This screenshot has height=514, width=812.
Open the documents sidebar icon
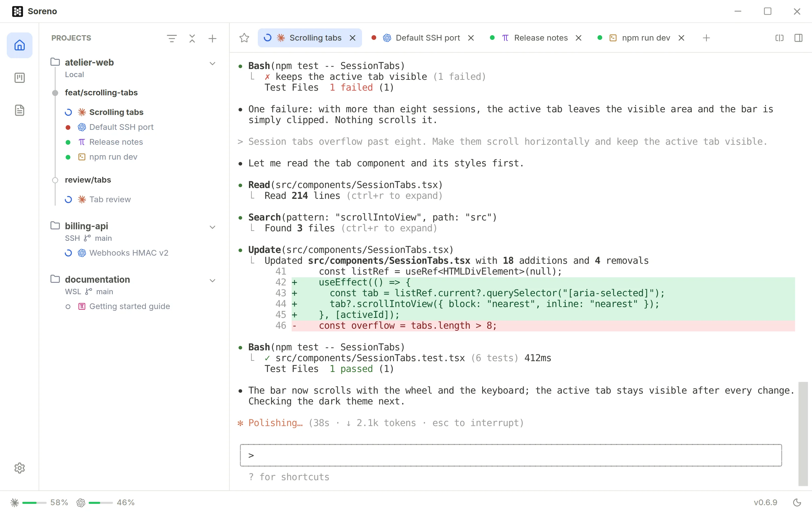pyautogui.click(x=20, y=110)
